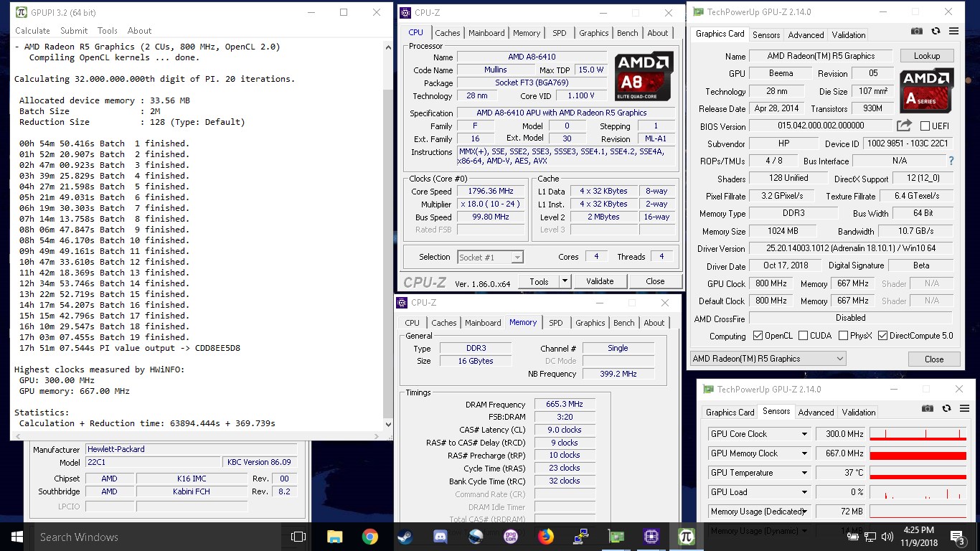Open Firefox from the taskbar

[x=546, y=537]
